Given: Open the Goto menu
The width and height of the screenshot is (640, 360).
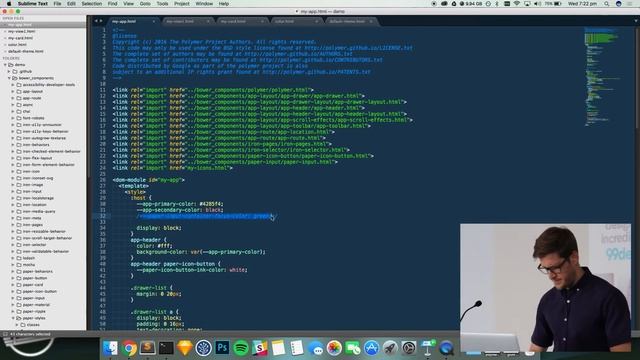Looking at the screenshot, I should pyautogui.click(x=145, y=4).
